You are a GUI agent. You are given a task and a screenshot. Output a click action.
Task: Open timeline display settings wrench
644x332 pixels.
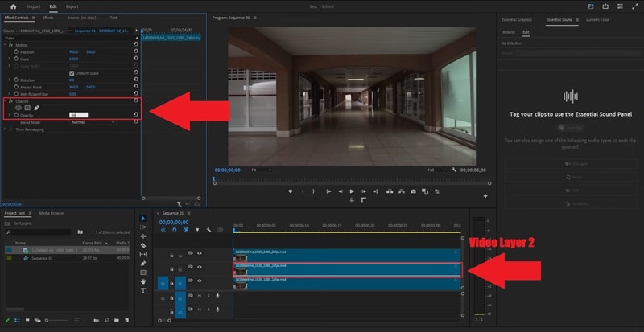tap(208, 230)
